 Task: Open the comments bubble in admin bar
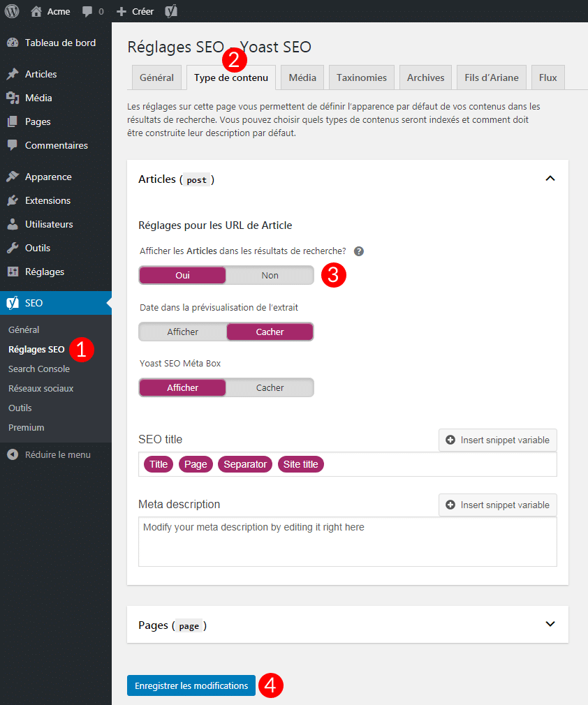pyautogui.click(x=87, y=12)
